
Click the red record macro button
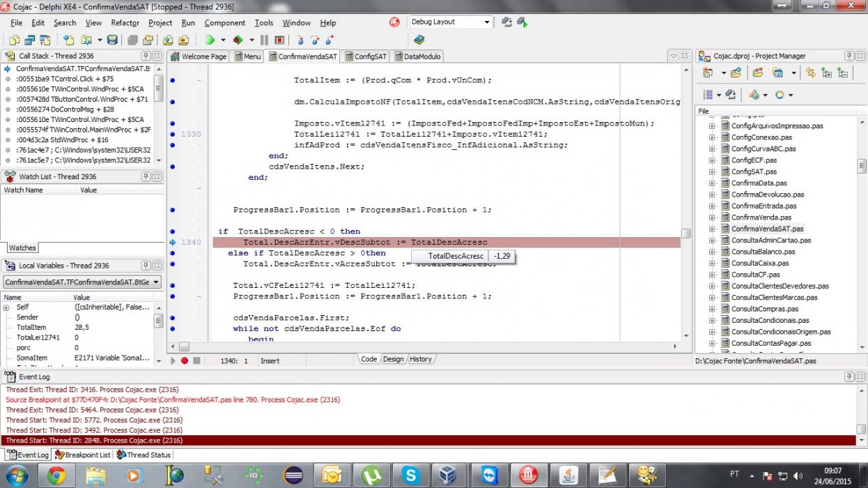point(185,360)
